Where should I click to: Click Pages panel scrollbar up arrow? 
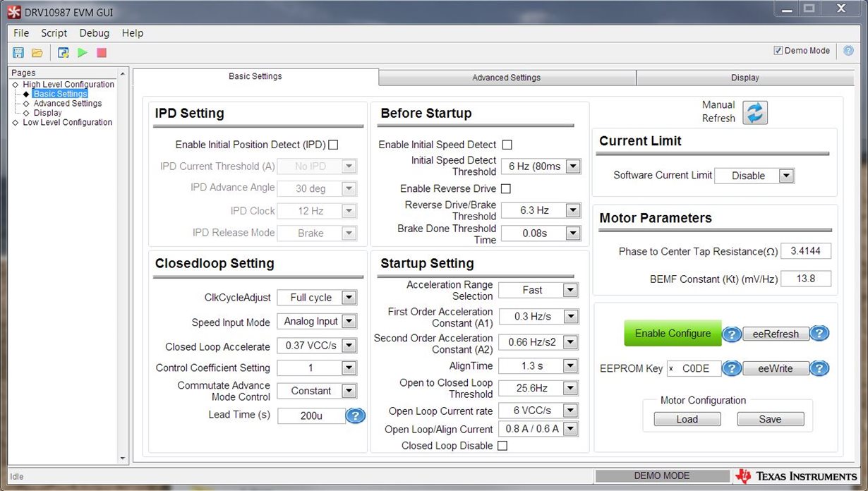123,74
